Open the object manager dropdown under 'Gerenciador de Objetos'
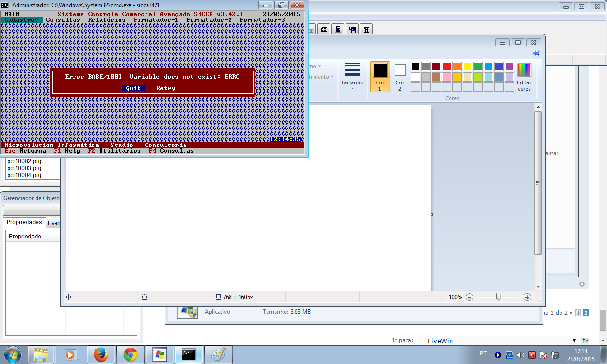This screenshot has height=364, width=607. (32, 210)
